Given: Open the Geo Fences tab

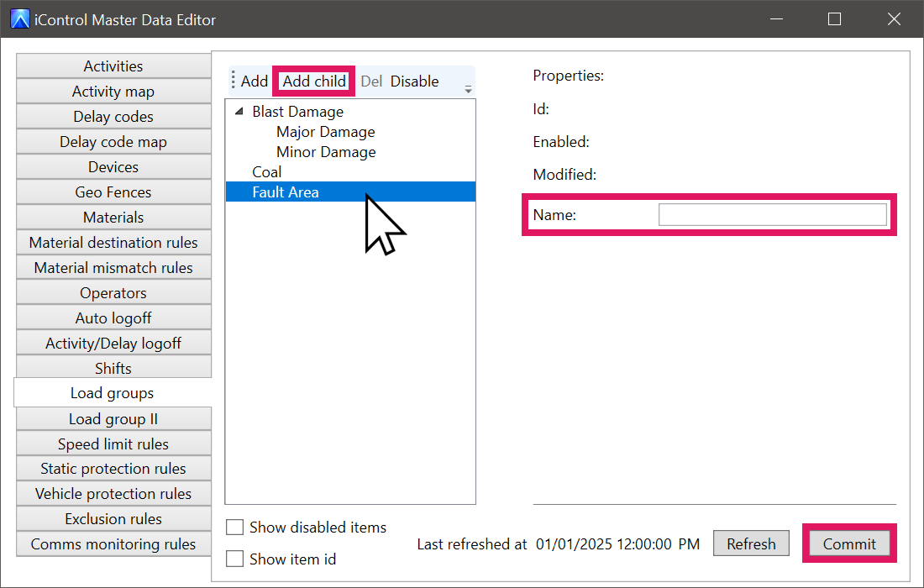Looking at the screenshot, I should coord(113,192).
